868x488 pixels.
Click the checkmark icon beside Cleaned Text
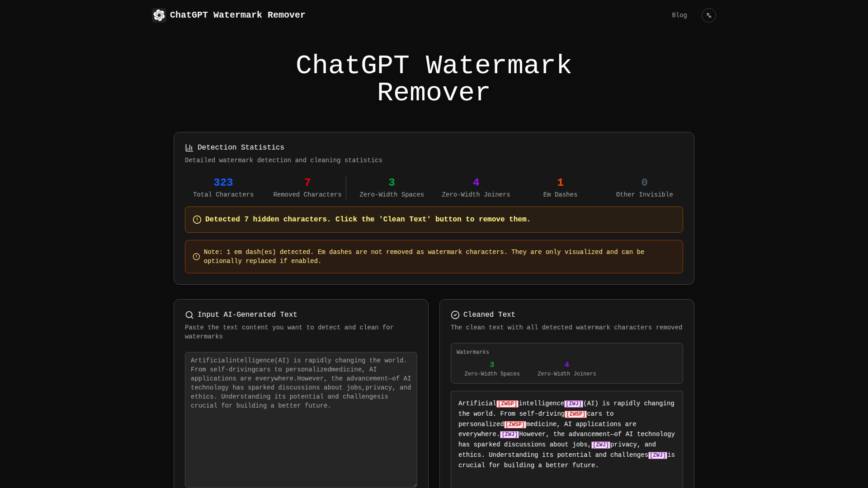(x=455, y=315)
